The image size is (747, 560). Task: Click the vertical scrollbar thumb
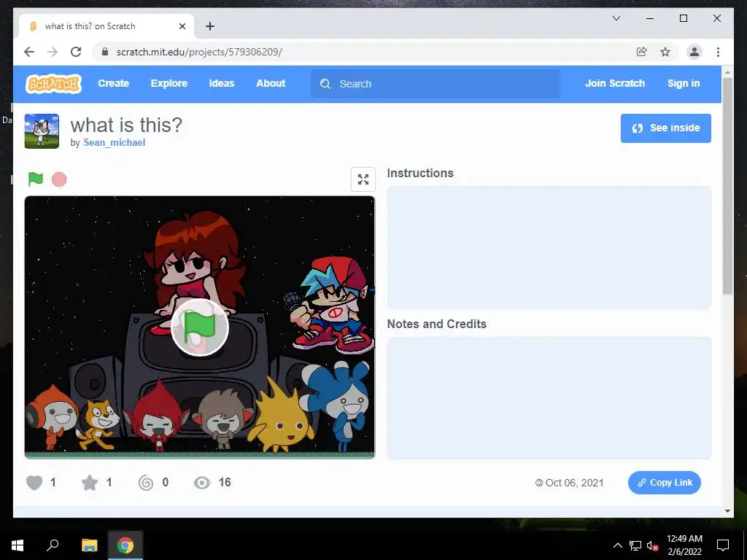[x=727, y=186]
